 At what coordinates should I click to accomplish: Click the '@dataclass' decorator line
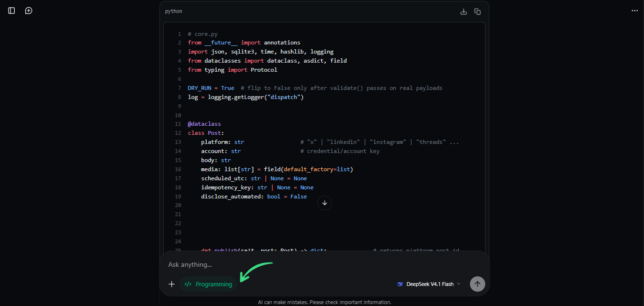[204, 124]
